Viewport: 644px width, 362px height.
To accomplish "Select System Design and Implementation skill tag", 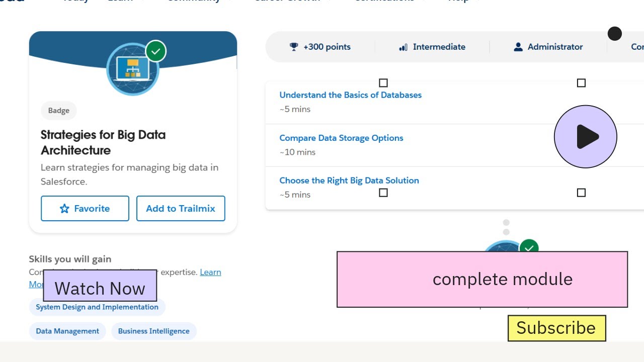I will 97,307.
